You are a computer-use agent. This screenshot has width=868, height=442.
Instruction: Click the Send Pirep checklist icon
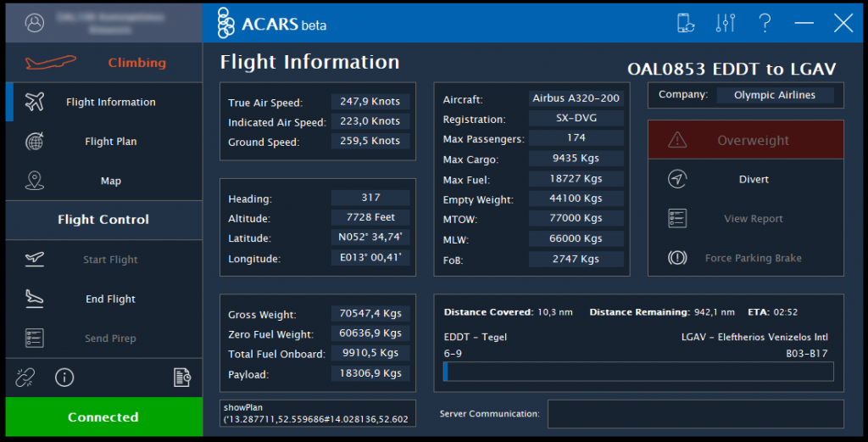point(34,338)
